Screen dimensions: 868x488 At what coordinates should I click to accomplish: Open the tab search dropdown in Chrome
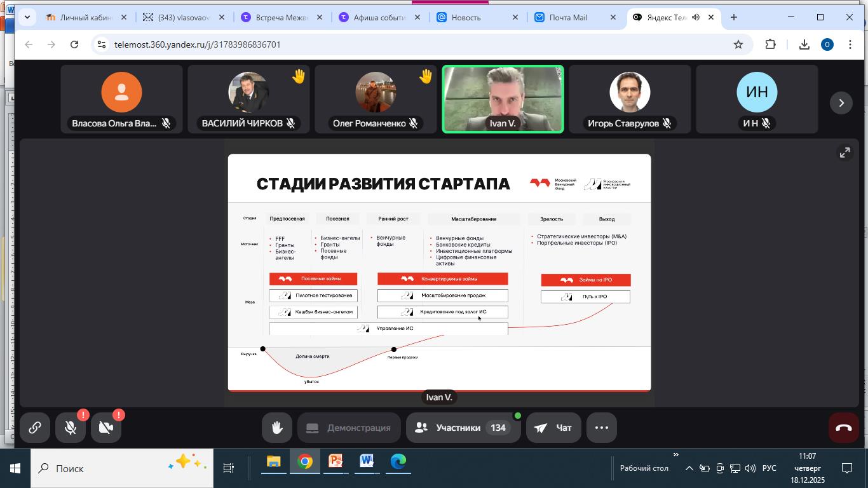pyautogui.click(x=27, y=17)
